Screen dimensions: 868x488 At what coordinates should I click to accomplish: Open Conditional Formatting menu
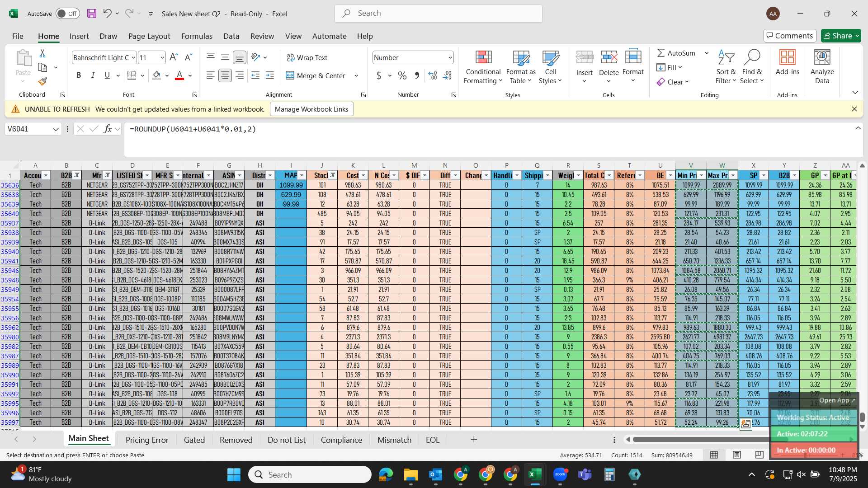(483, 67)
